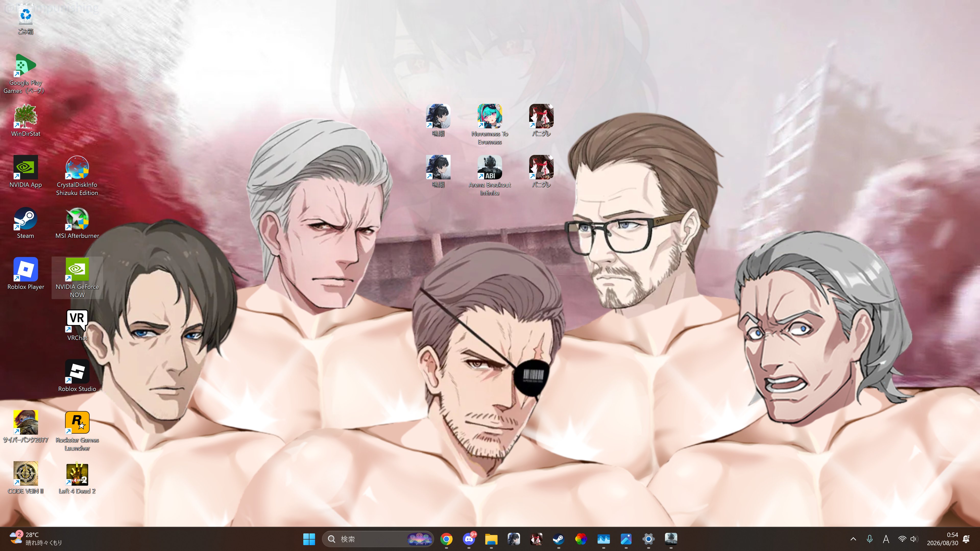
Task: Open the Windows Start menu
Action: (x=309, y=539)
